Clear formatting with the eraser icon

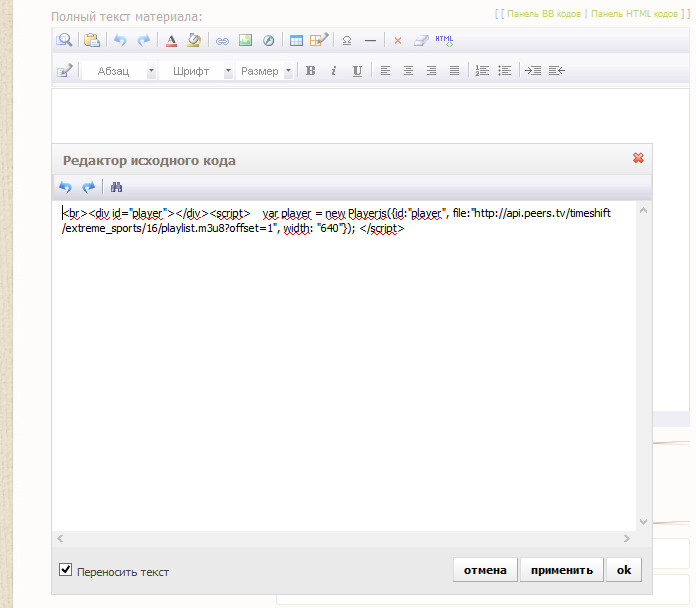pyautogui.click(x=421, y=41)
